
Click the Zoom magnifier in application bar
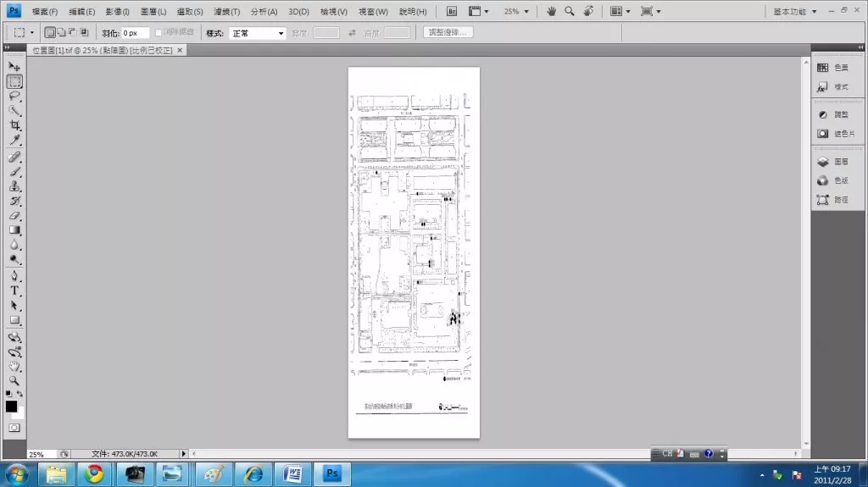click(569, 11)
